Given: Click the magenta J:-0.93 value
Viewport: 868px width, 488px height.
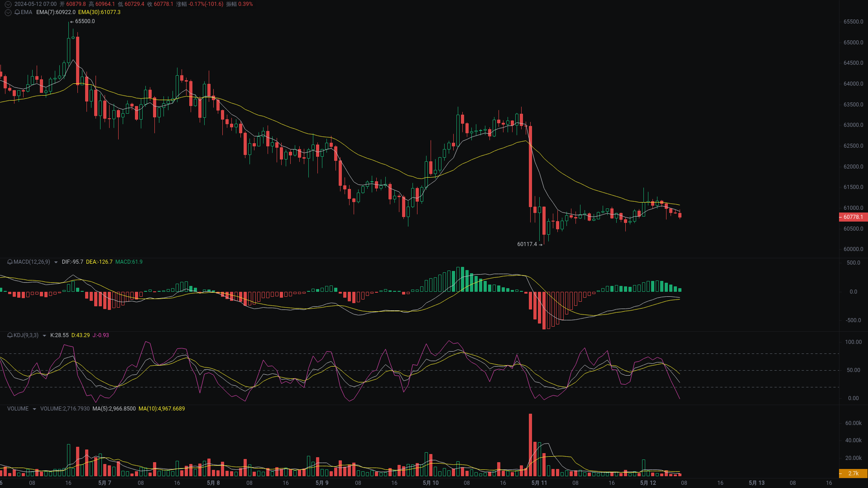Looking at the screenshot, I should pyautogui.click(x=101, y=335).
